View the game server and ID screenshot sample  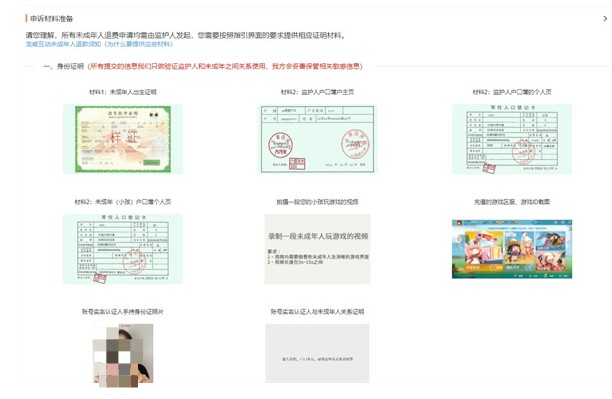pyautogui.click(x=512, y=249)
